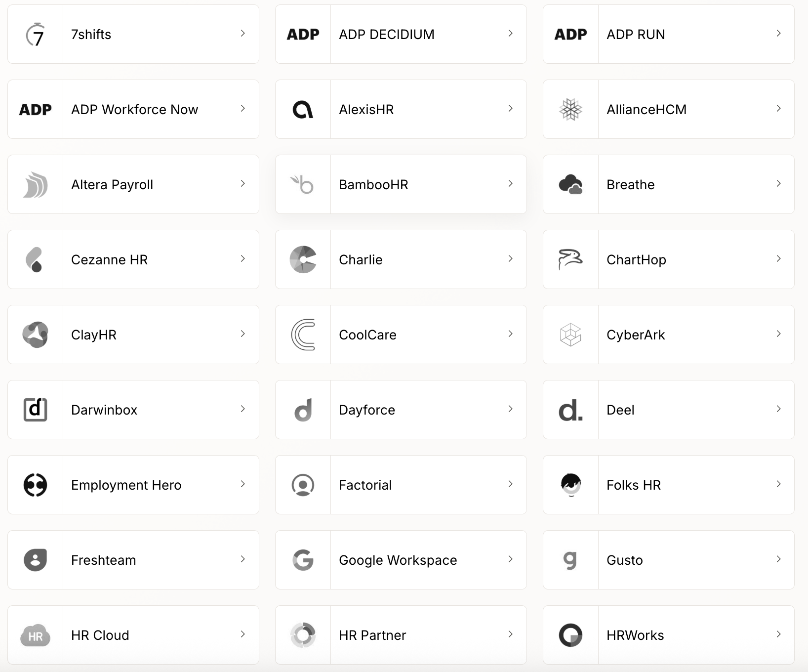
Task: Choose the HRWorks integration
Action: tap(669, 635)
